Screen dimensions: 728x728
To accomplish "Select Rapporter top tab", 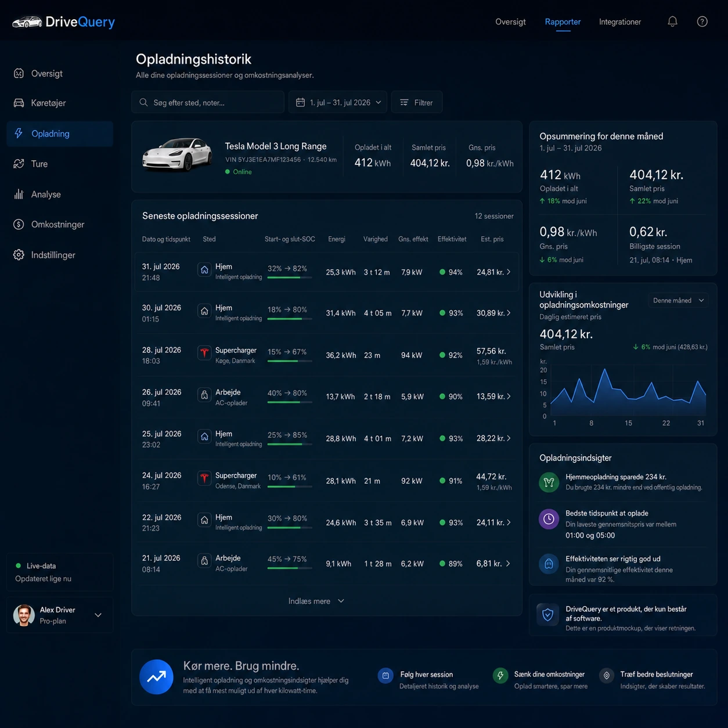I will pos(563,21).
